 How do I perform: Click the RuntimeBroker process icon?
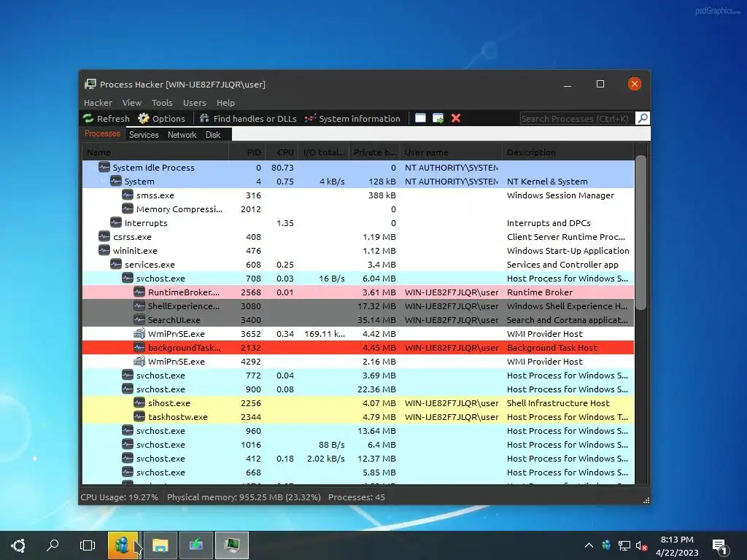(139, 292)
